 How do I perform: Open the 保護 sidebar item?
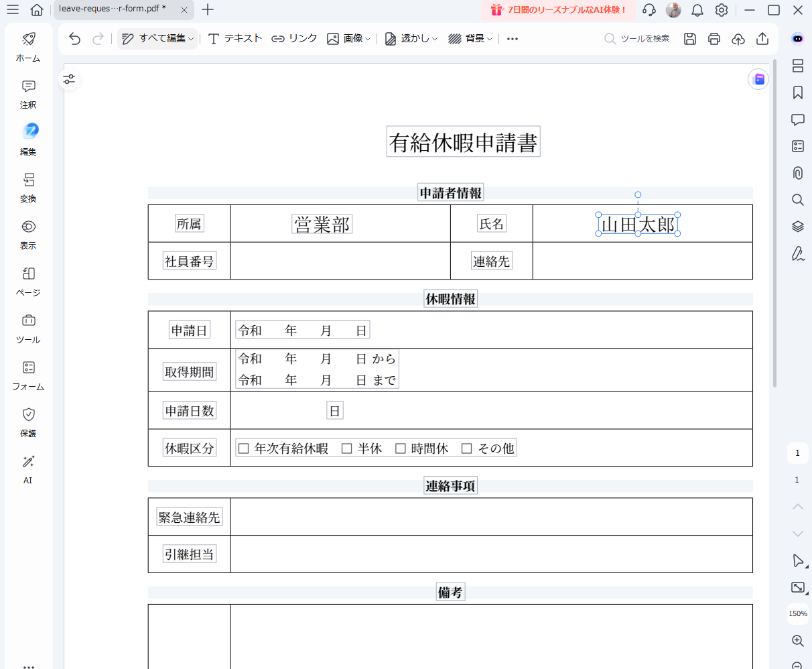click(x=28, y=422)
